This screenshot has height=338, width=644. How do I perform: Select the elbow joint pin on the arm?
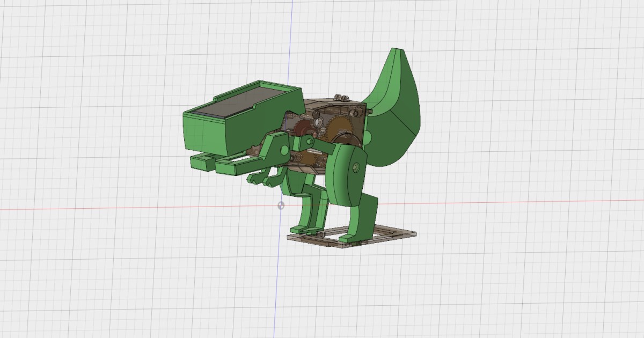click(310, 141)
